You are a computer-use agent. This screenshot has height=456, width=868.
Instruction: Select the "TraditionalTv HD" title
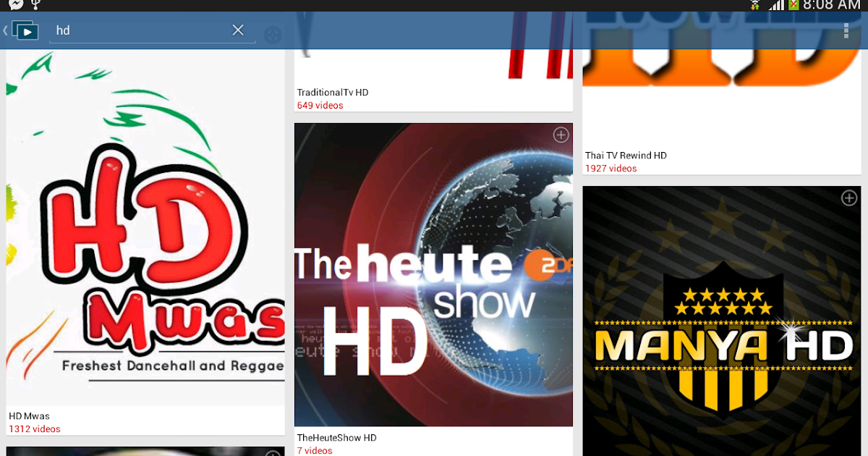tap(333, 93)
